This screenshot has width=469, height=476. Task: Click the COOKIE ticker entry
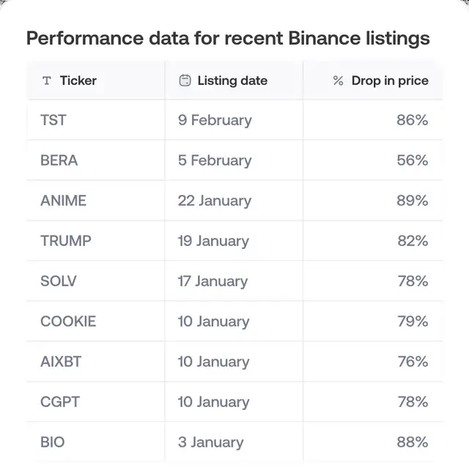point(68,321)
